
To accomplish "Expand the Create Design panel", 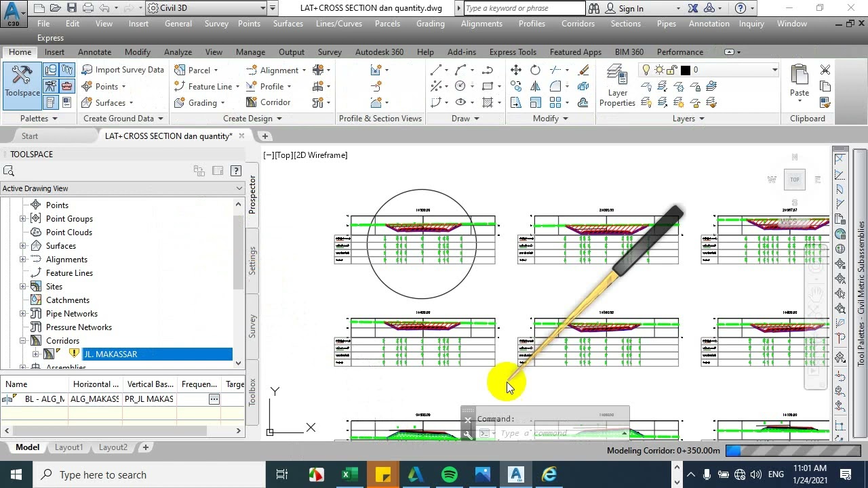I will 252,119.
